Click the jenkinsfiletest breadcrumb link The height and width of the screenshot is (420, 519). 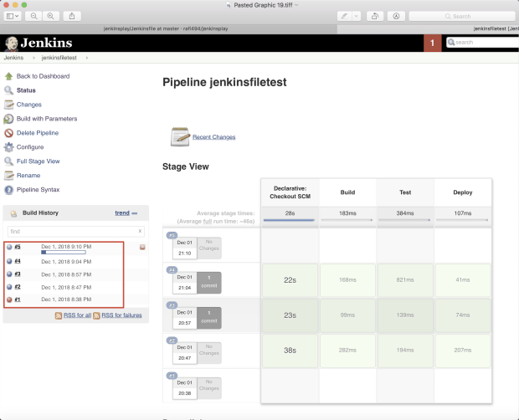[x=59, y=58]
